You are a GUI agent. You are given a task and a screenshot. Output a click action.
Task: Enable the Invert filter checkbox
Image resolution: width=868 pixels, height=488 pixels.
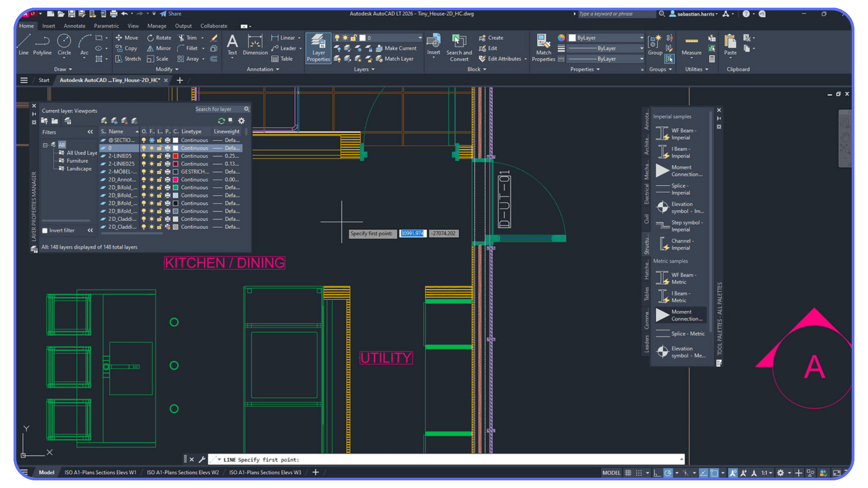[45, 230]
